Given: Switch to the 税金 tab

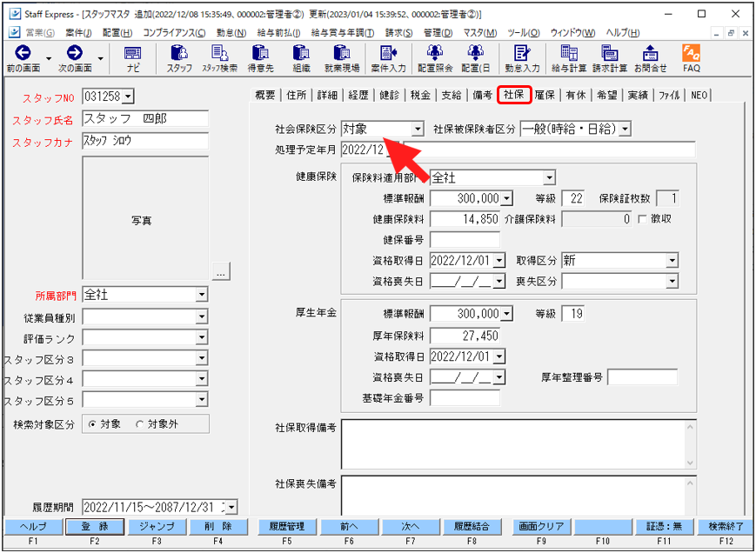Looking at the screenshot, I should 420,96.
